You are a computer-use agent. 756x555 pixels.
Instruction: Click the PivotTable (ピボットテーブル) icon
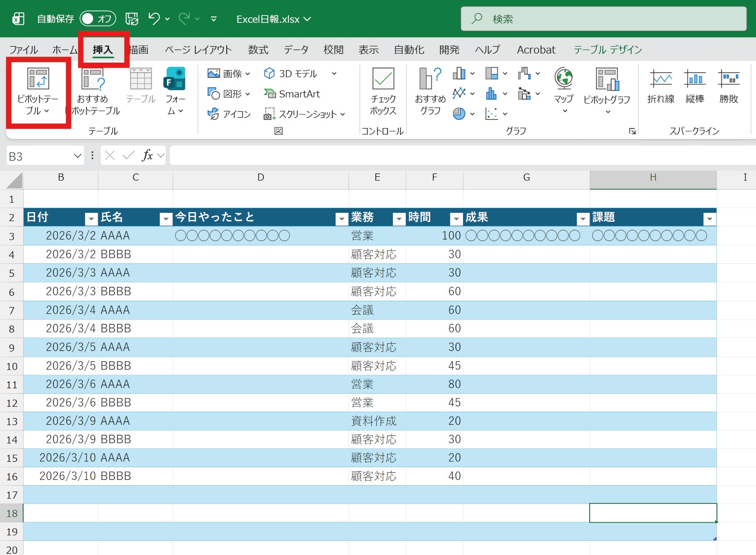(38, 79)
